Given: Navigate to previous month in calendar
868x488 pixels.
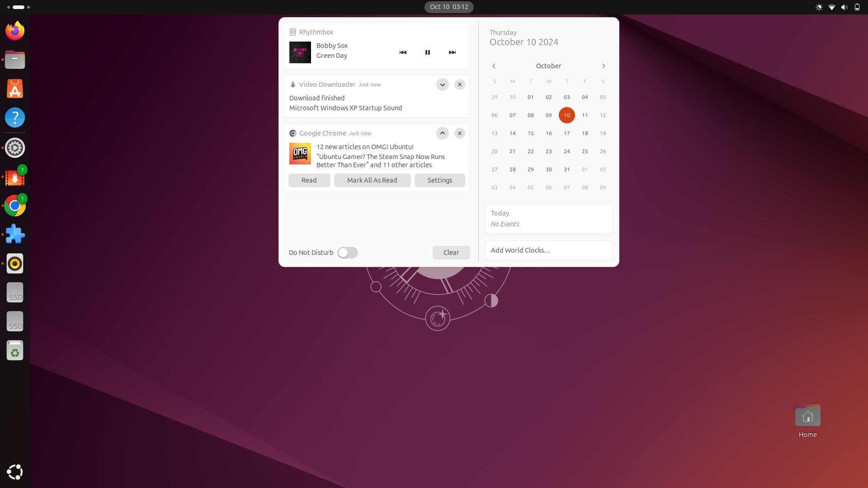Looking at the screenshot, I should [x=494, y=66].
